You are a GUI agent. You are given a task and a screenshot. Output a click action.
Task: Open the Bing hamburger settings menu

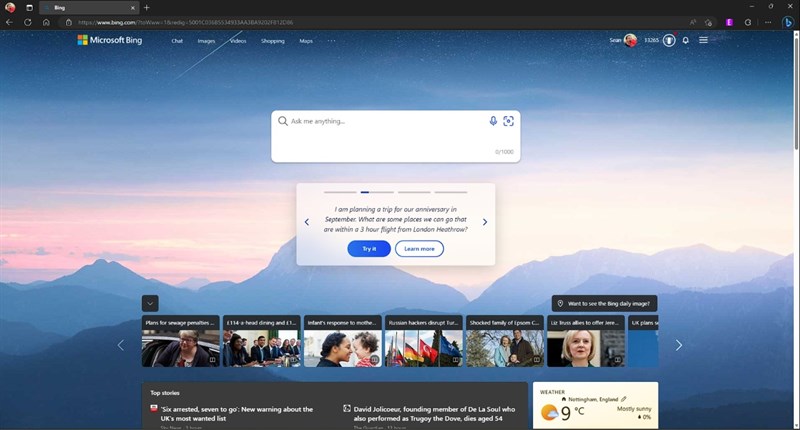[703, 40]
